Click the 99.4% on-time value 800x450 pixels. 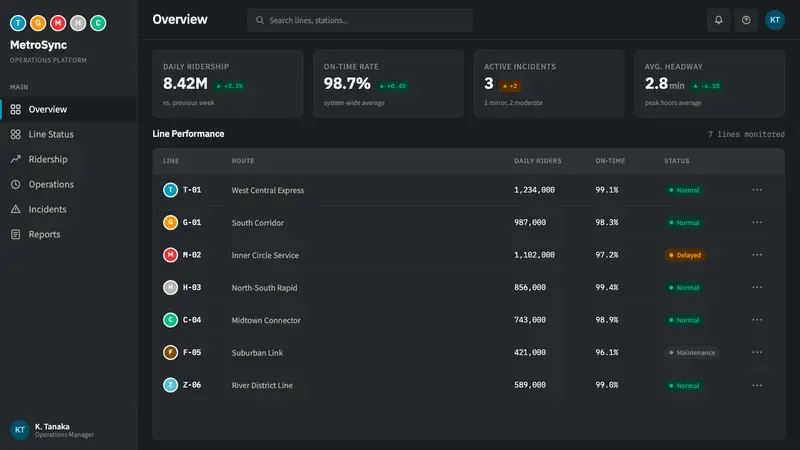coord(607,287)
